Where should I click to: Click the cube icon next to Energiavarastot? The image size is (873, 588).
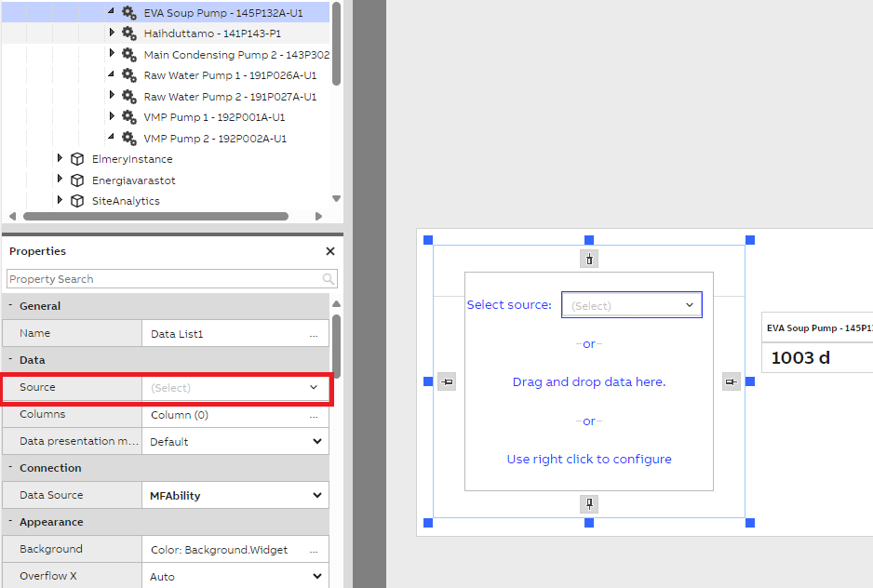76,180
